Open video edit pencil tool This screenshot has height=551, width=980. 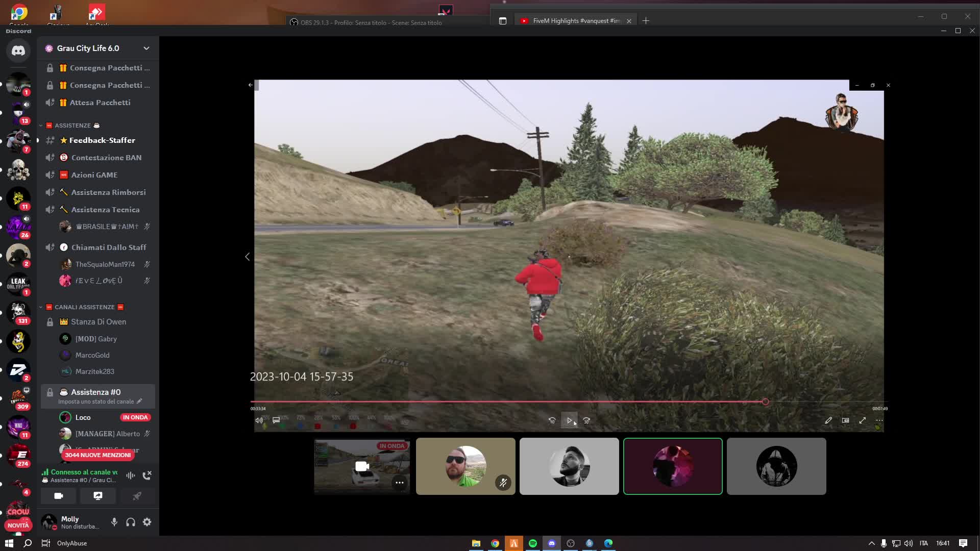click(828, 421)
